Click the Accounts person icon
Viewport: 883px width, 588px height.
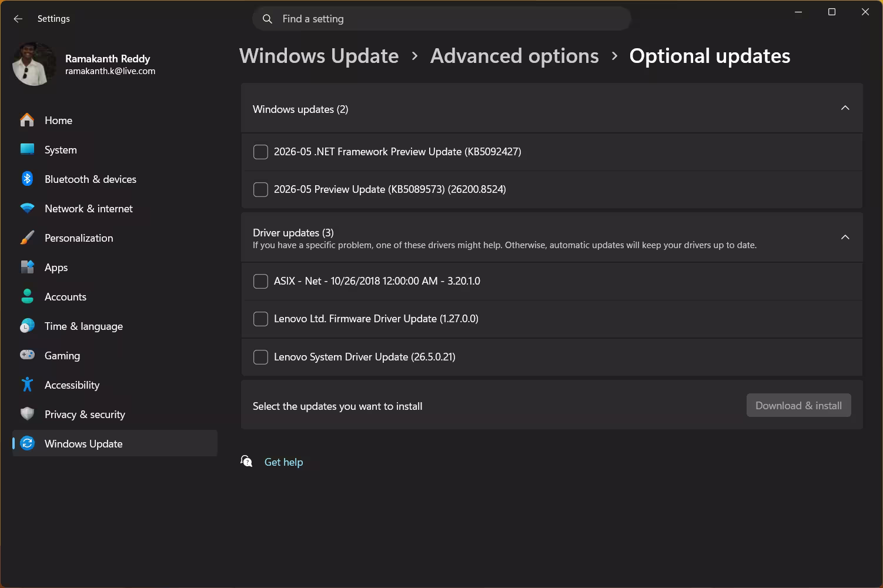pyautogui.click(x=27, y=296)
